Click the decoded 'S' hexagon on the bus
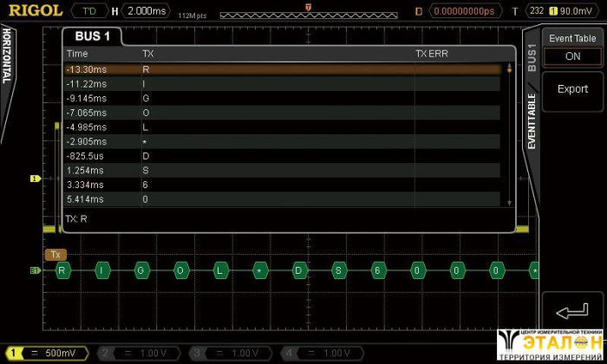The width and height of the screenshot is (607, 364). [x=338, y=270]
